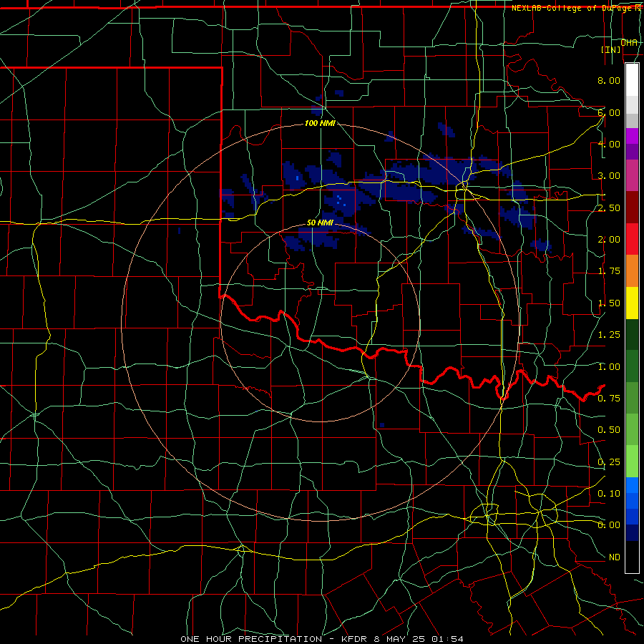The height and width of the screenshot is (644, 644).
Task: Click the '0.25' legend value
Action: click(x=609, y=462)
